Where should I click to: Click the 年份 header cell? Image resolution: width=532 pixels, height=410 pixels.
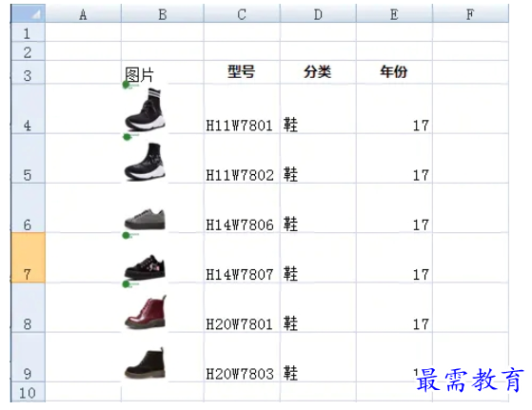coord(395,72)
